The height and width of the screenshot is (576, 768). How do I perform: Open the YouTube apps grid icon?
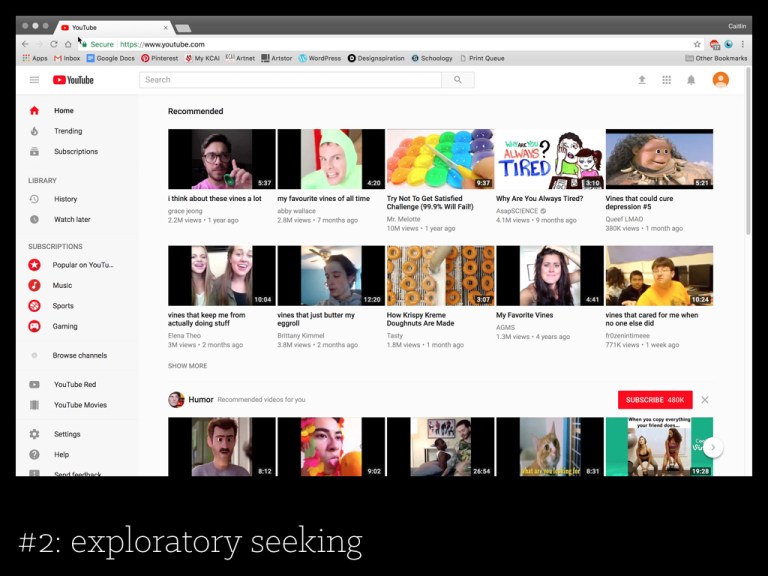coord(666,80)
